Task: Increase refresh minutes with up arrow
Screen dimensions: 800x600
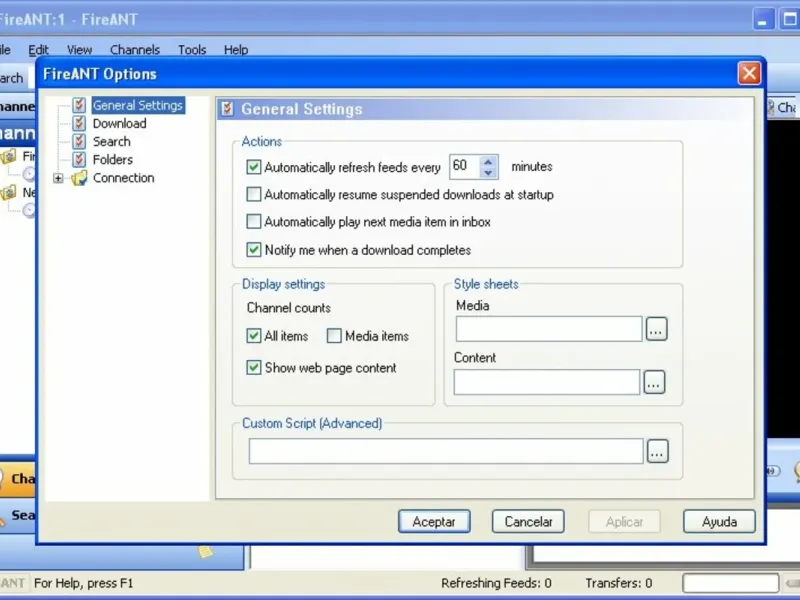Action: [488, 162]
